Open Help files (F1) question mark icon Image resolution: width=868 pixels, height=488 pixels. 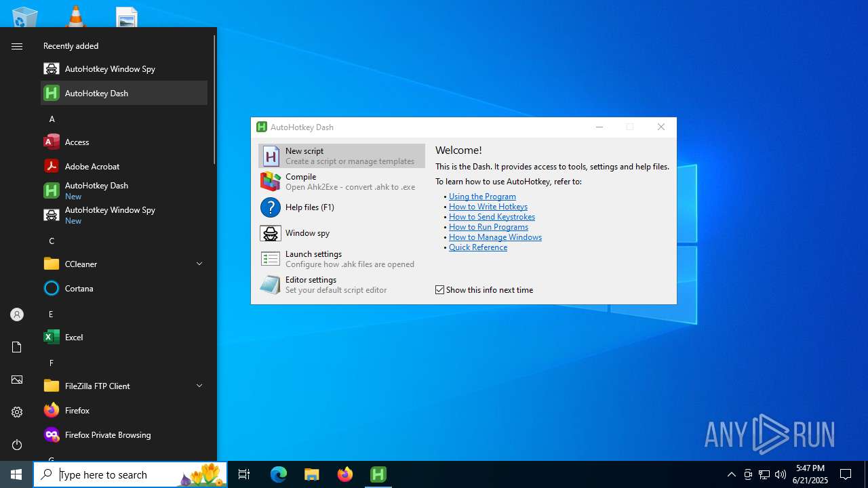[x=271, y=207]
